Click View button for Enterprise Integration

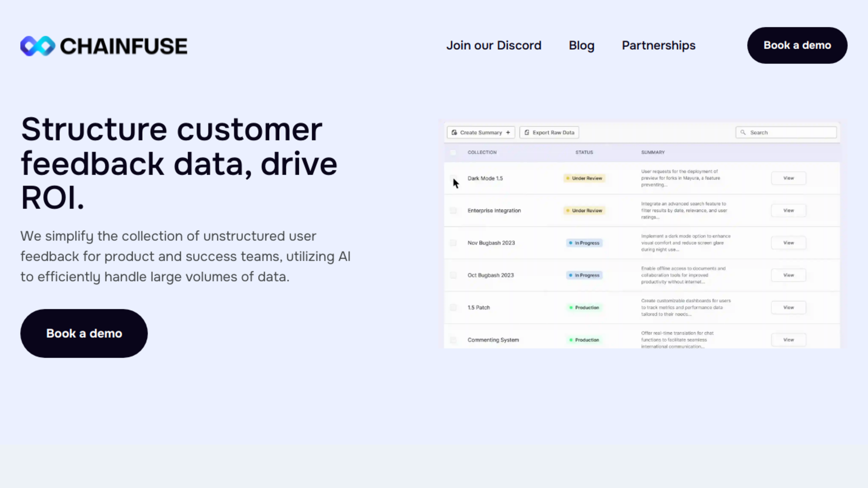[x=788, y=211]
